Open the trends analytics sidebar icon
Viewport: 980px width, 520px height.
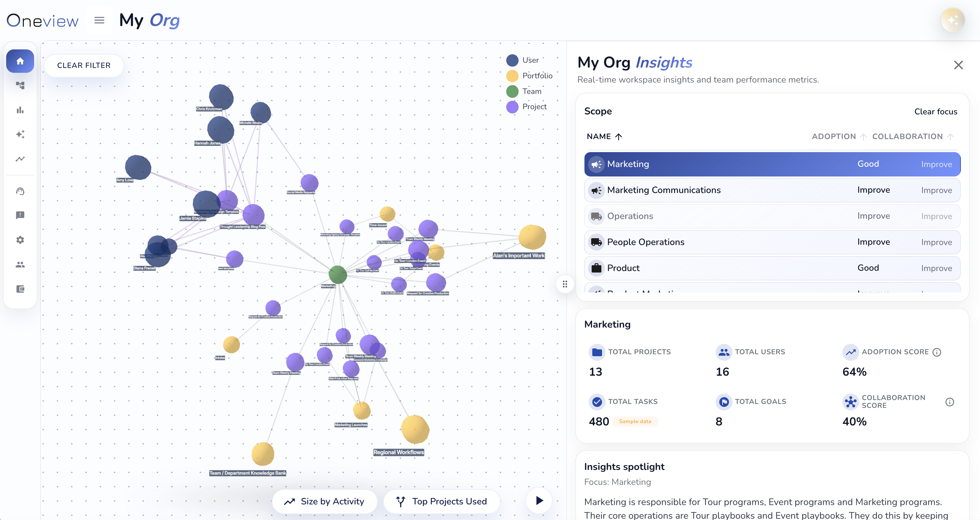click(x=20, y=159)
